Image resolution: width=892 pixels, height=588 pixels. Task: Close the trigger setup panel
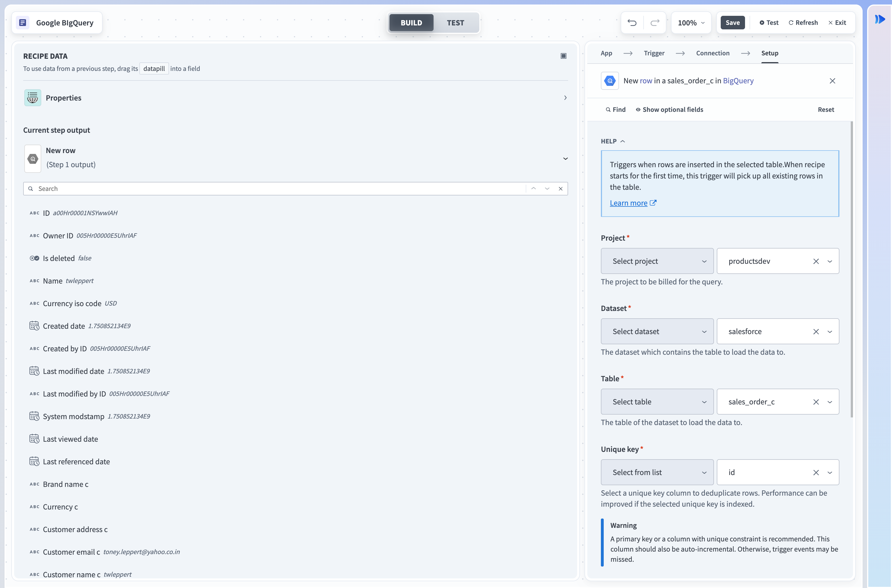click(x=832, y=80)
